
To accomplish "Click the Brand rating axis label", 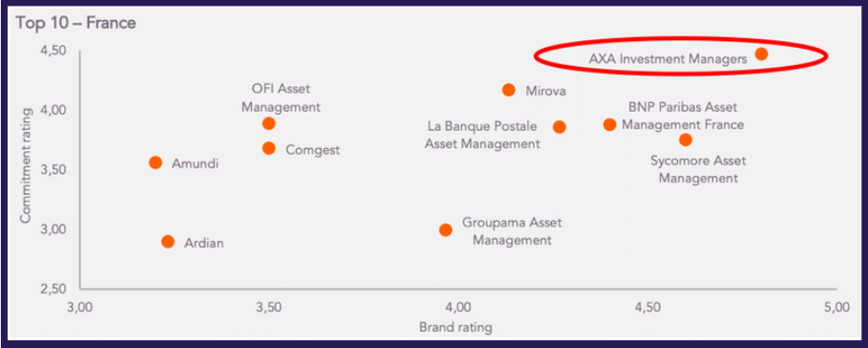I will [x=455, y=328].
